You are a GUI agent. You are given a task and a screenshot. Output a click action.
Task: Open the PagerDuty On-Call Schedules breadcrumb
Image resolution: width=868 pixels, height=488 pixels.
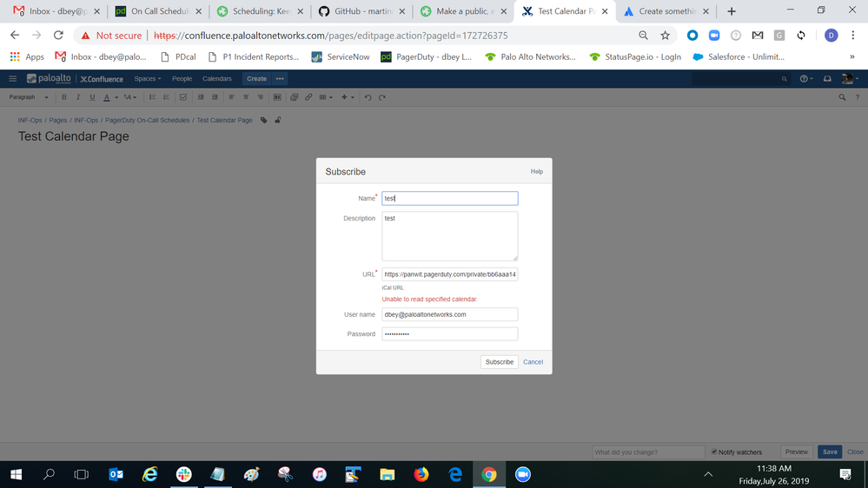click(x=147, y=120)
